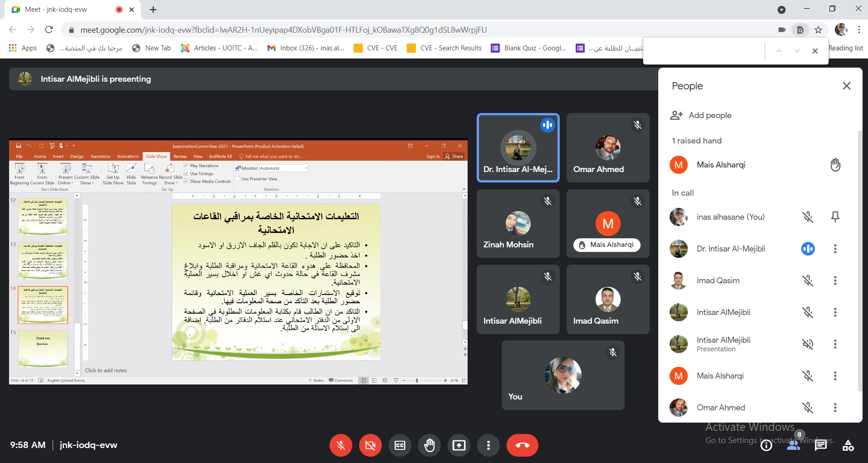Raise your hand using the bottom bar
The height and width of the screenshot is (463, 868).
(429, 445)
